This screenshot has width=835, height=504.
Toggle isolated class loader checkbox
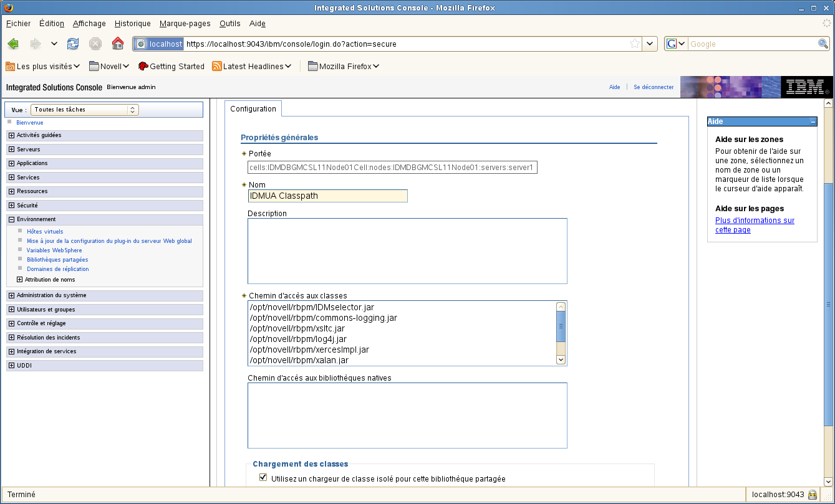coord(263,478)
